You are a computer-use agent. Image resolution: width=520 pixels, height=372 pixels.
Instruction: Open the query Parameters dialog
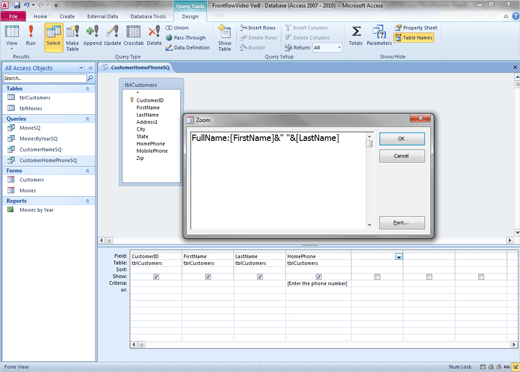click(x=379, y=35)
